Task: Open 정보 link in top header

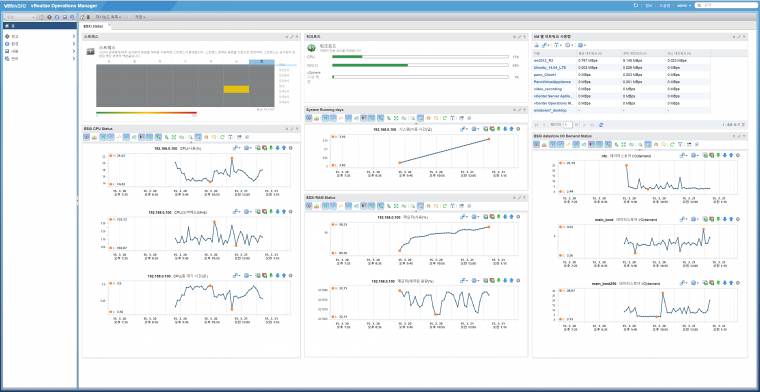Action: (x=649, y=5)
